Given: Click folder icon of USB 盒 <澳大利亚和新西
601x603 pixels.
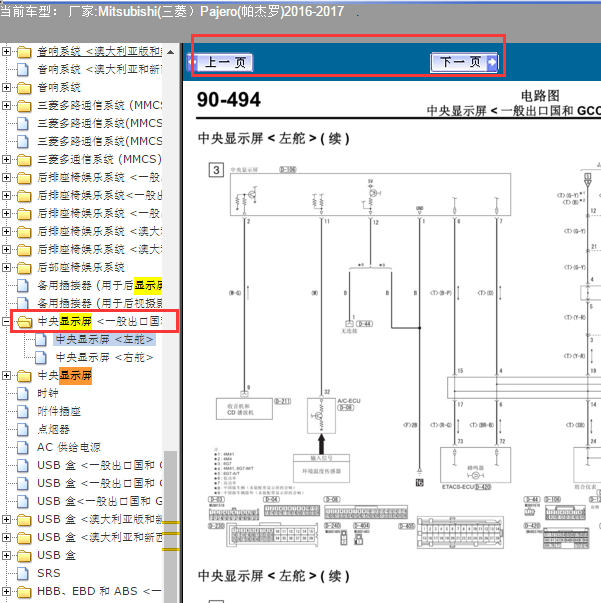Looking at the screenshot, I should (24, 538).
